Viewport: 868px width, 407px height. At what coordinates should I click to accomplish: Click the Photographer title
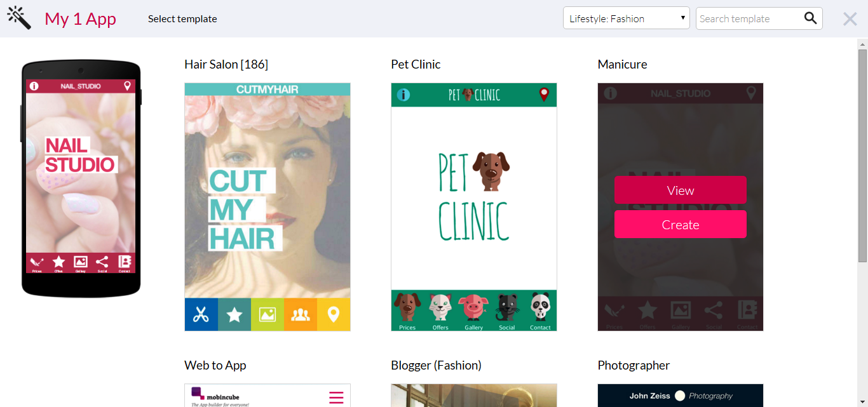tap(634, 365)
